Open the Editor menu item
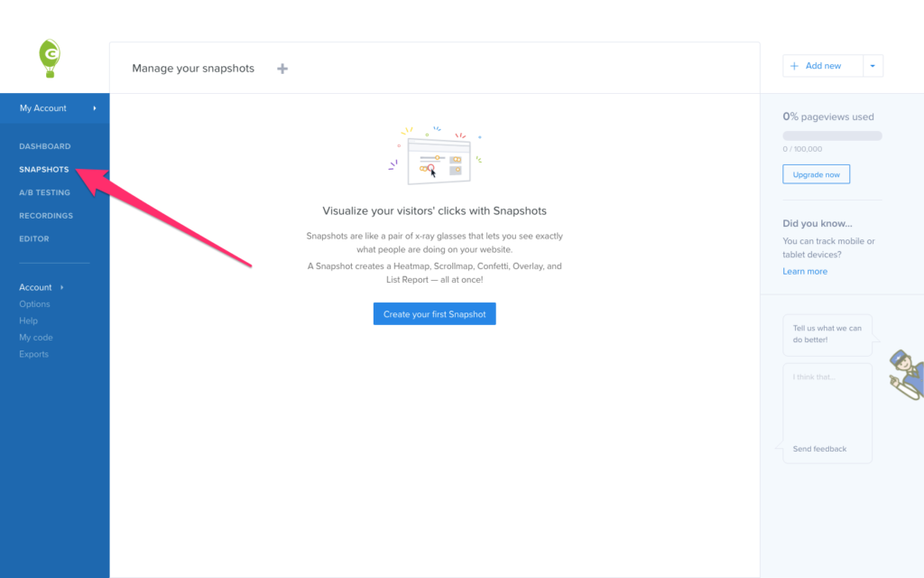 click(x=34, y=239)
